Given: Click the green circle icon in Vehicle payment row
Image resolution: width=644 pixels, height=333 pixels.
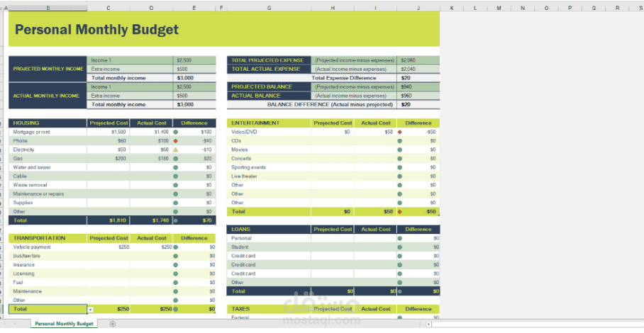Looking at the screenshot, I should (176, 247).
